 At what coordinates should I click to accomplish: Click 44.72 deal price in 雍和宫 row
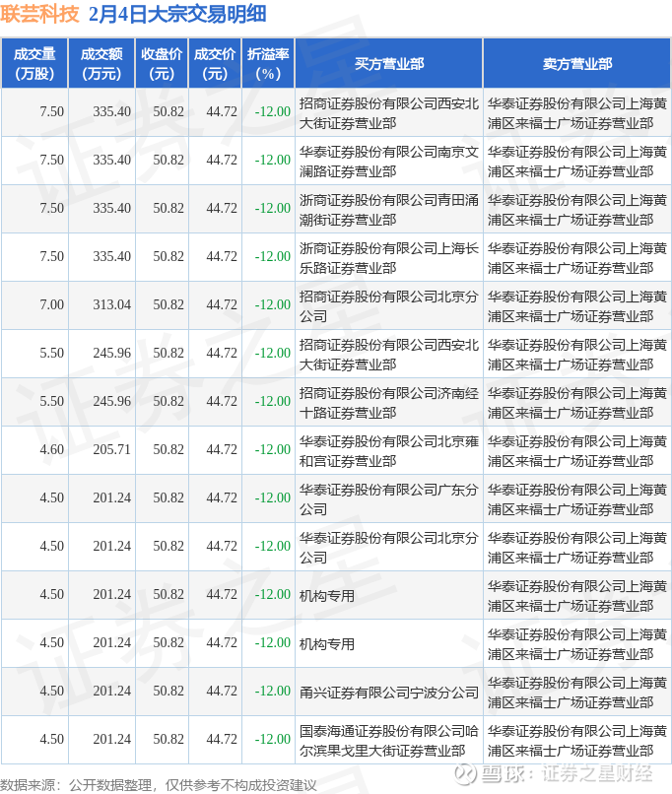pos(222,449)
